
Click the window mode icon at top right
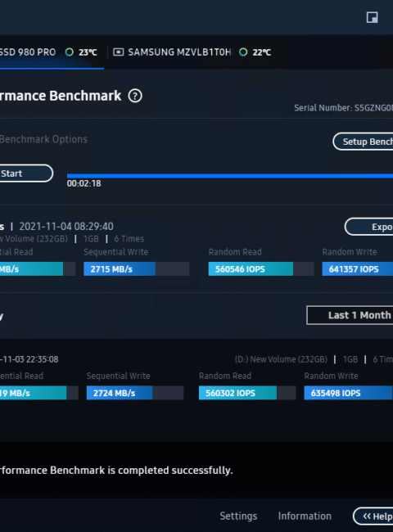(373, 17)
